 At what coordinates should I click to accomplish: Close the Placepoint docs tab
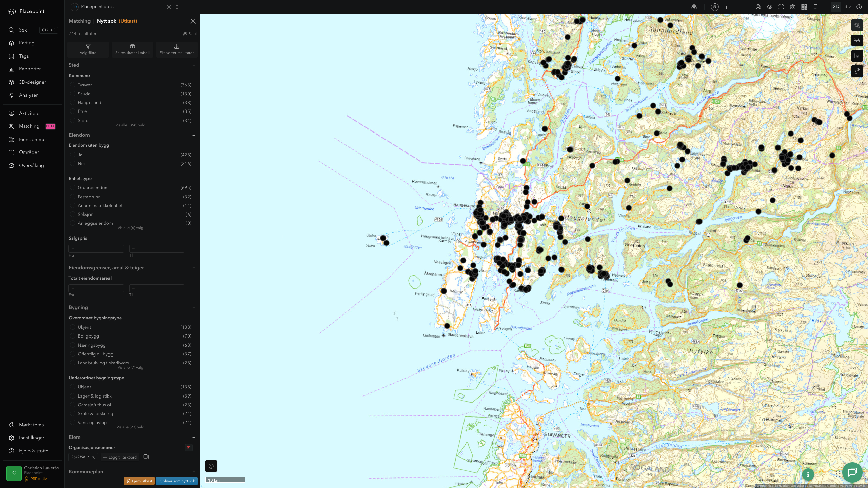169,7
